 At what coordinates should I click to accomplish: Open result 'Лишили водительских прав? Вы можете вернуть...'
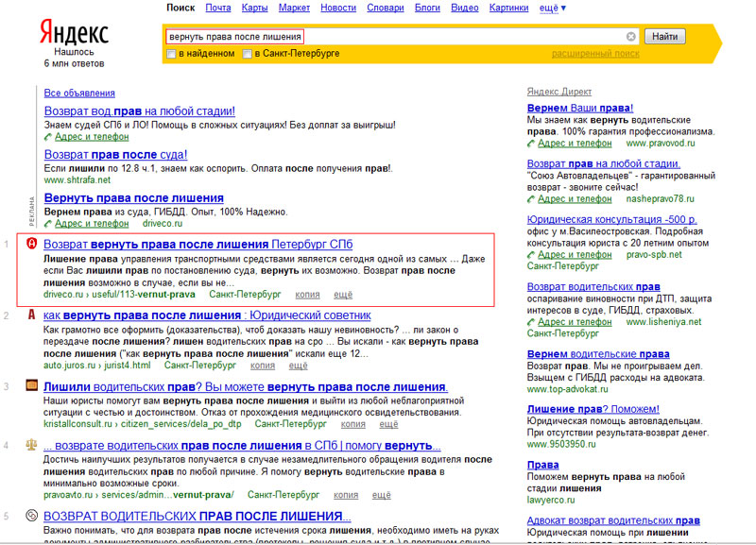246,387
